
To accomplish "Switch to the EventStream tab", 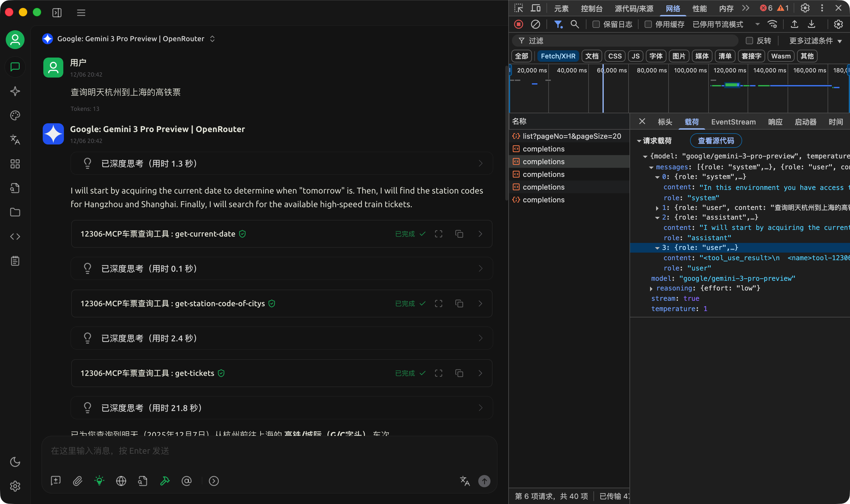I will pyautogui.click(x=733, y=122).
